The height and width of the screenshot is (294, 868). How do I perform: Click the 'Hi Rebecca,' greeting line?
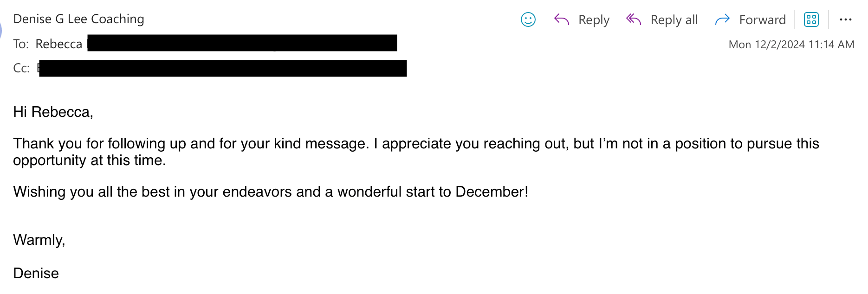tap(53, 112)
